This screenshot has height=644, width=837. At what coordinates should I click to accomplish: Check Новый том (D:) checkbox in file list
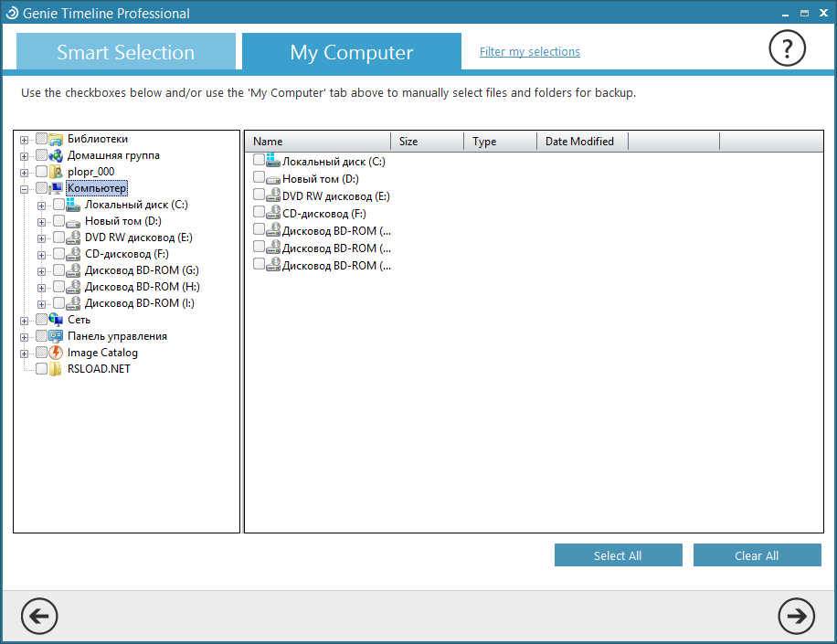tap(259, 176)
